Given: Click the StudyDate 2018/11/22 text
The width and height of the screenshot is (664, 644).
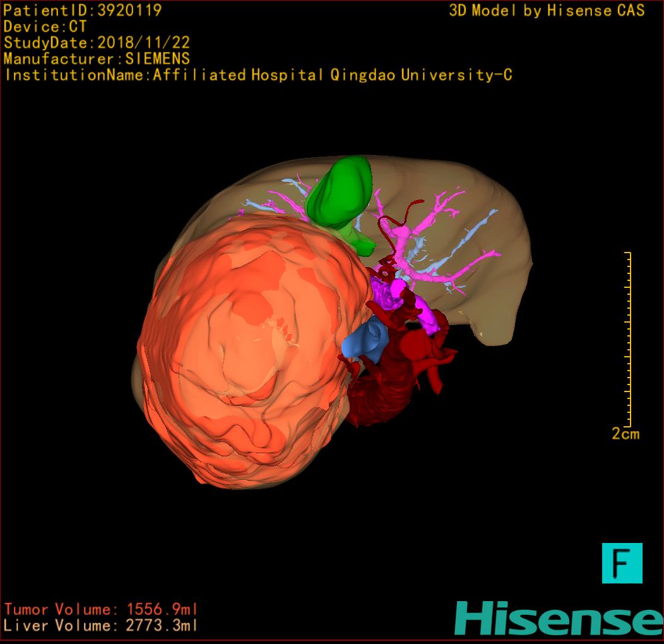Looking at the screenshot, I should point(97,43).
